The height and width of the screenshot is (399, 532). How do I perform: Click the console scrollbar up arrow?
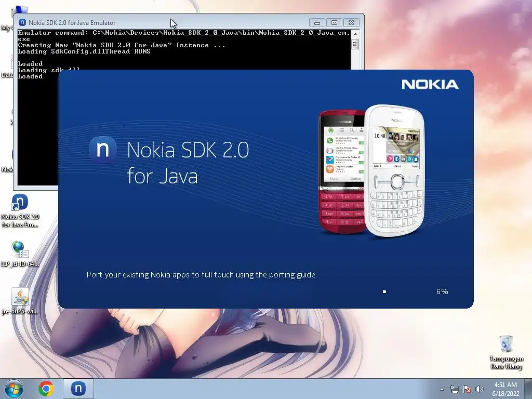click(x=355, y=34)
